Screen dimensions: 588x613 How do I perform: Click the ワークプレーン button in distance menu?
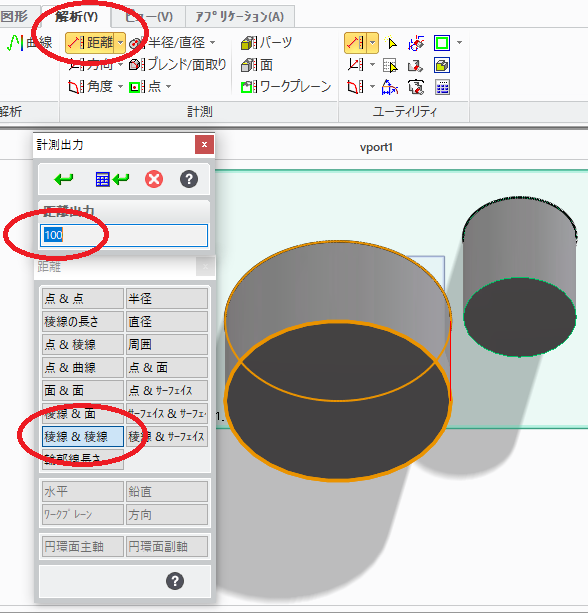tap(82, 514)
